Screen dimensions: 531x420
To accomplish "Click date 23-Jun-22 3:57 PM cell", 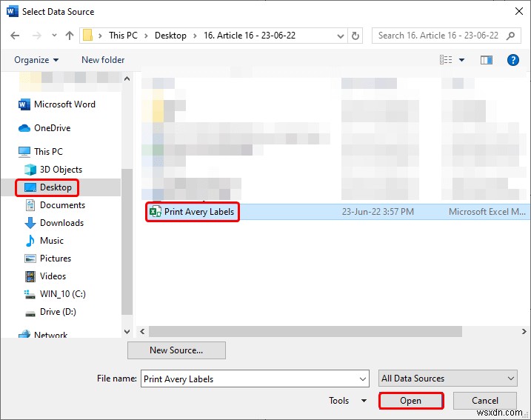I will (x=378, y=212).
